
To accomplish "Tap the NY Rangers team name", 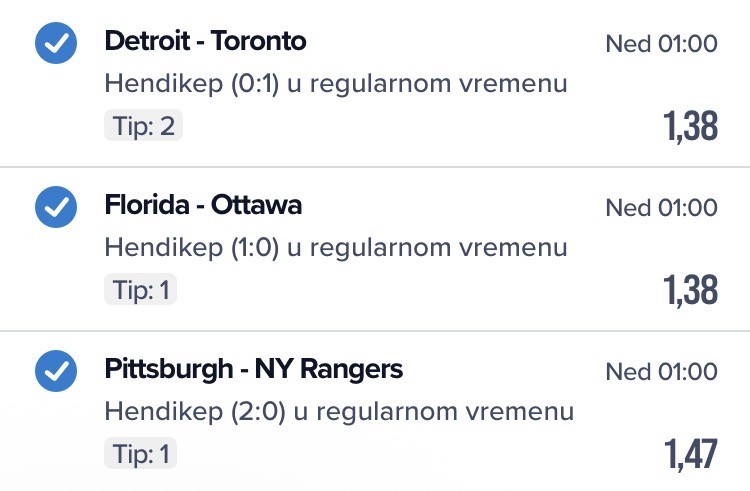I will 329,369.
